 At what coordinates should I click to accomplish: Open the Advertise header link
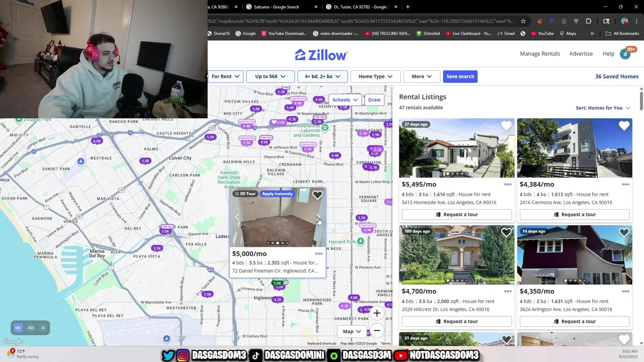(x=581, y=54)
